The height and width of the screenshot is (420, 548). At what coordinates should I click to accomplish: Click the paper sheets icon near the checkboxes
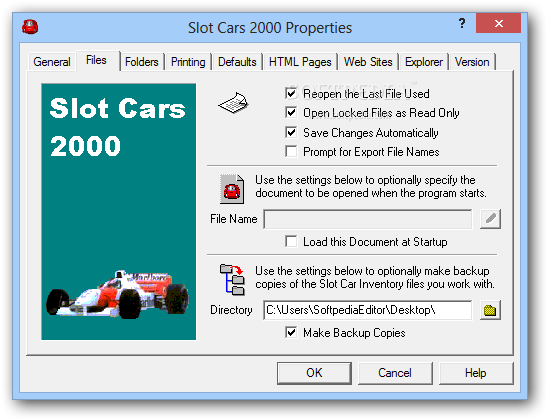coord(233,103)
